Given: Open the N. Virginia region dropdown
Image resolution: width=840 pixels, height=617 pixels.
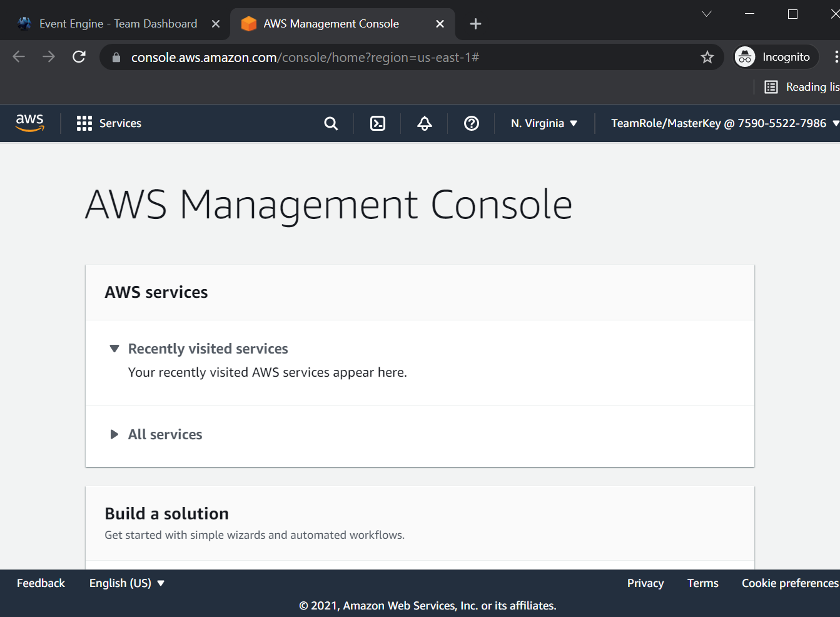Looking at the screenshot, I should [x=544, y=123].
